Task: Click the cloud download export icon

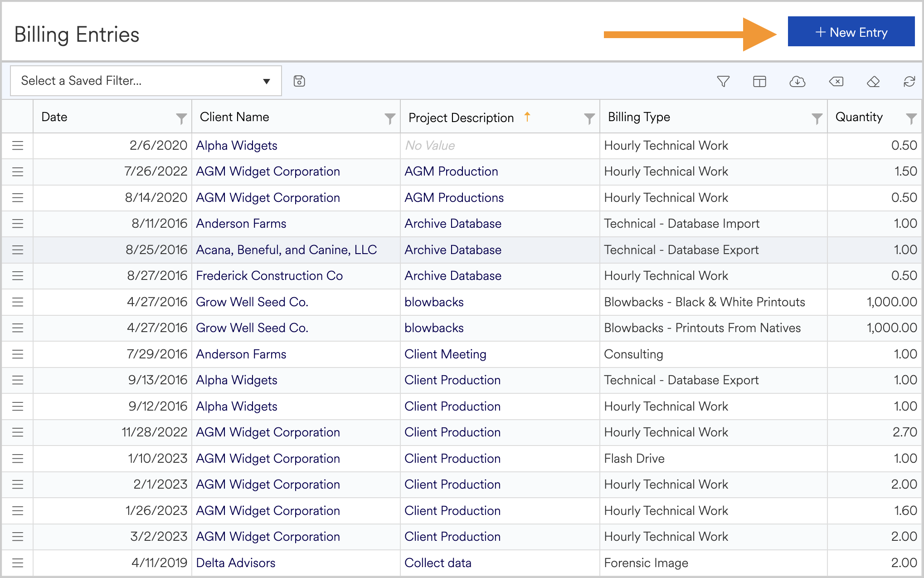Action: click(x=797, y=81)
